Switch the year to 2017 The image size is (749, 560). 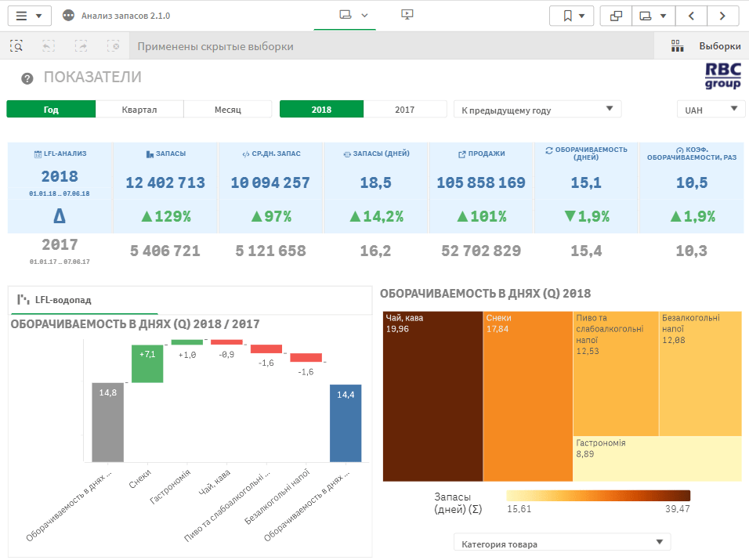[x=404, y=110]
